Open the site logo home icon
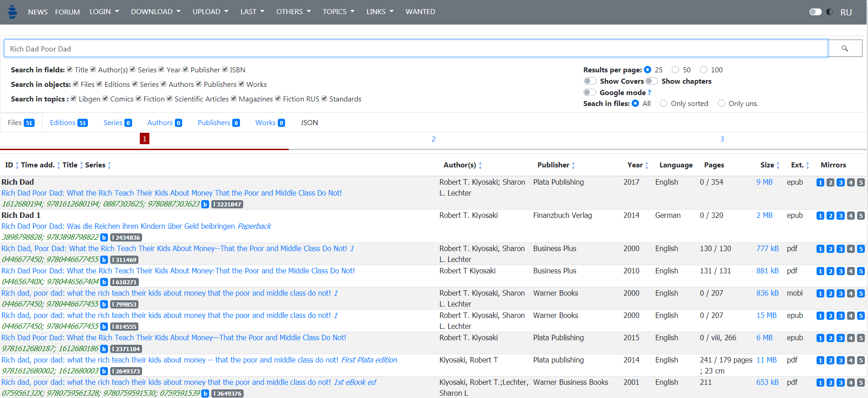The width and height of the screenshot is (868, 398). tap(12, 12)
